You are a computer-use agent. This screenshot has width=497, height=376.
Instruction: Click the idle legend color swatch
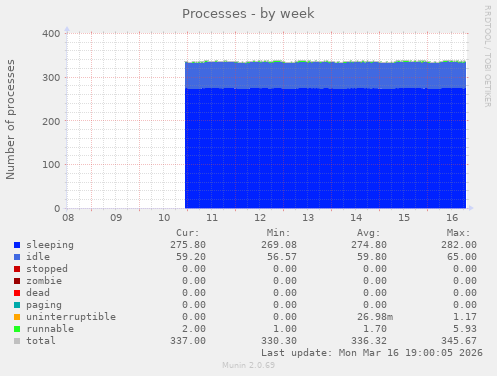(17, 257)
